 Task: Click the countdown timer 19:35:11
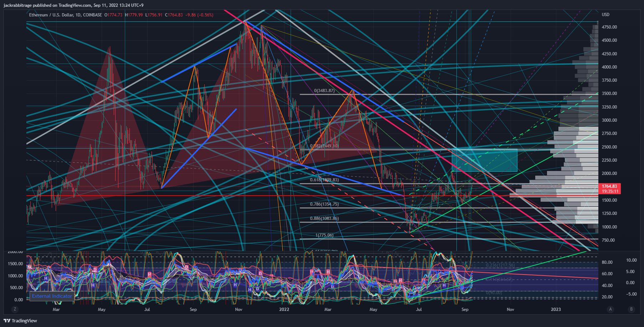pyautogui.click(x=609, y=191)
